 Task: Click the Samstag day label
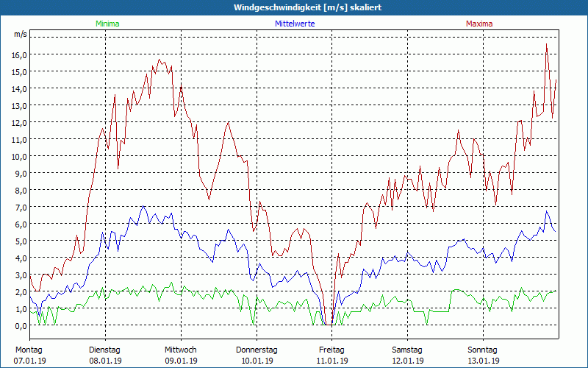coord(407,350)
